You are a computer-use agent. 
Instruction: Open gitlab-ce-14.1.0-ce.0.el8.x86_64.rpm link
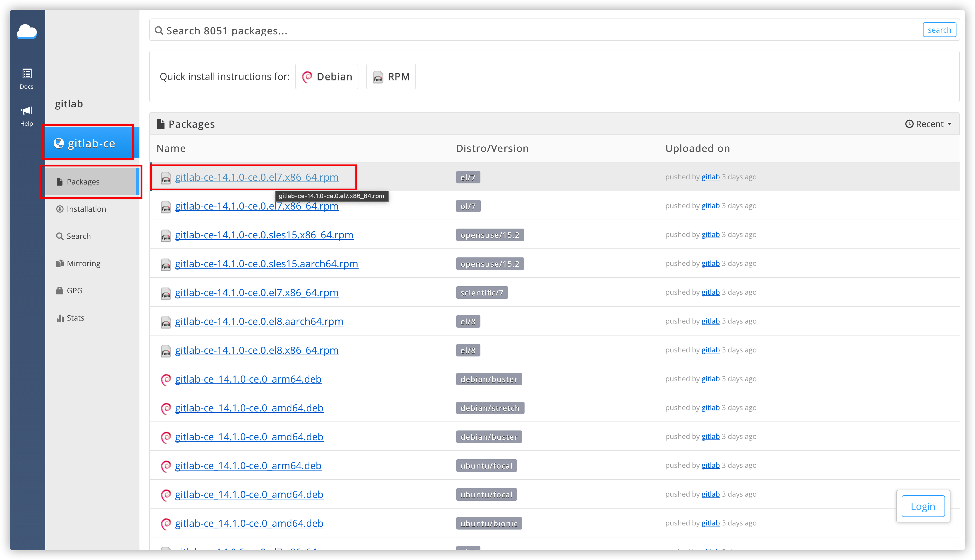pos(257,350)
